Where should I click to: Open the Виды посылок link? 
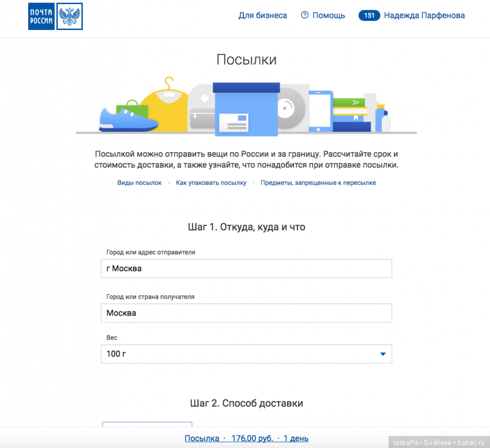click(x=140, y=183)
